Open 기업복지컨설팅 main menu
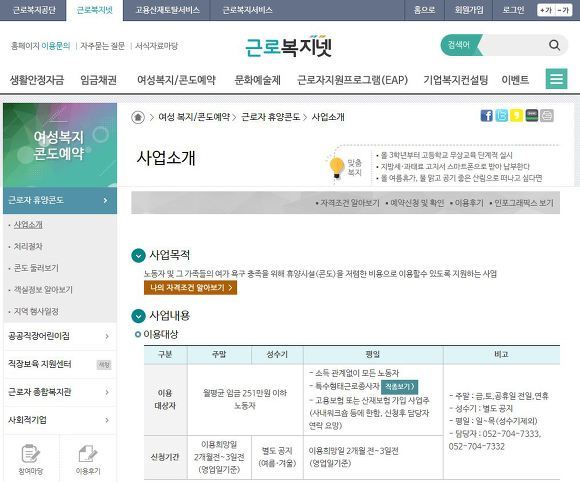Viewport: 580px width, 482px height. pos(455,80)
